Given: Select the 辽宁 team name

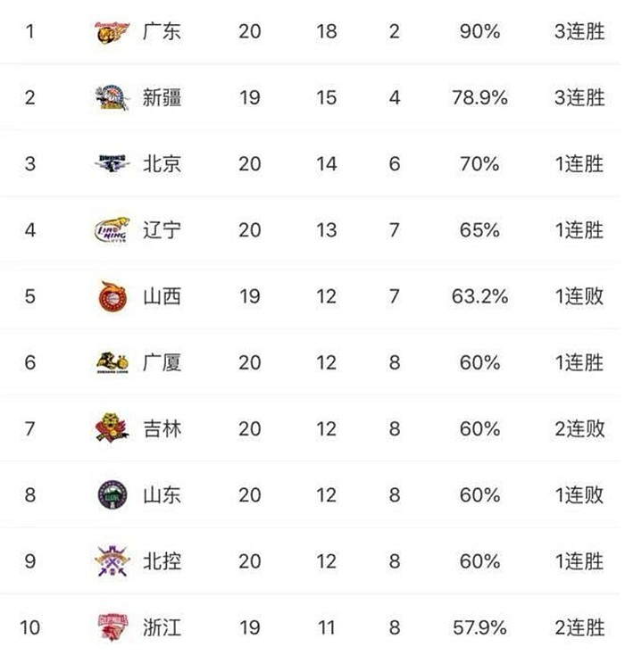Looking at the screenshot, I should click(x=162, y=229).
